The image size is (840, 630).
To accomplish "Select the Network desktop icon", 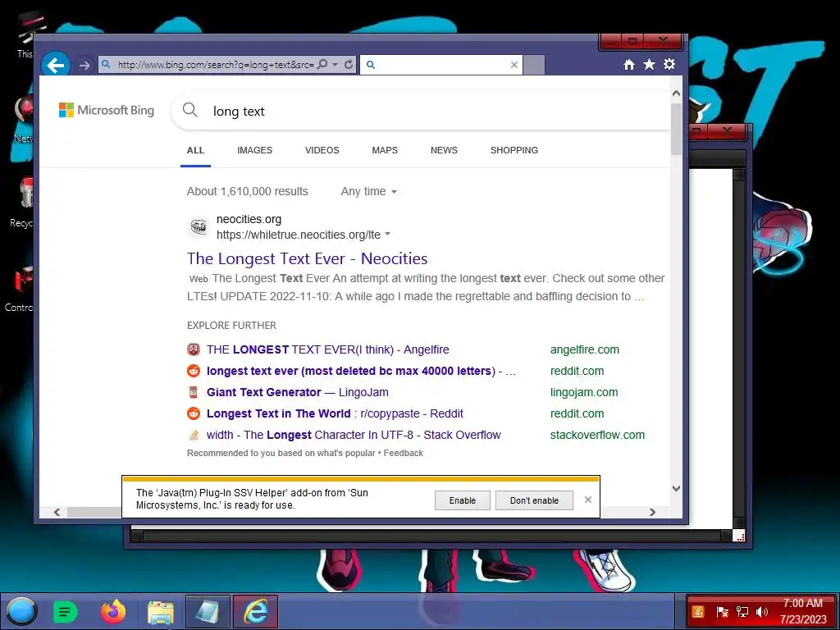I will pyautogui.click(x=22, y=121).
